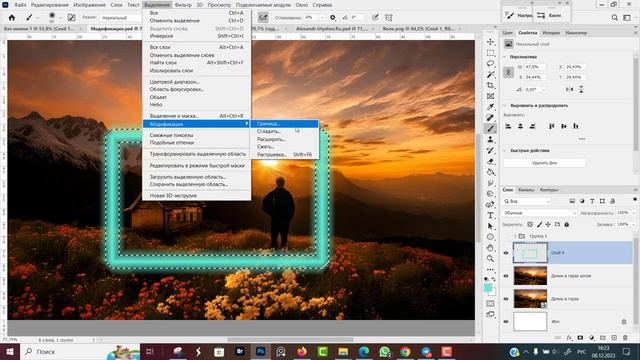Viewport: 640px width, 360px height.
Task: Expand the Группа 1 layer group
Action: tap(515, 236)
